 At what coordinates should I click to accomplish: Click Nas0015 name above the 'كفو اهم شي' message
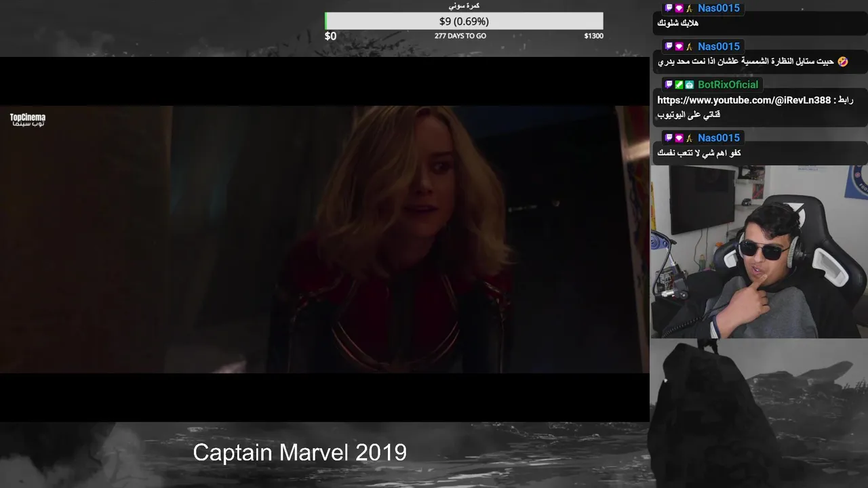pyautogui.click(x=719, y=138)
